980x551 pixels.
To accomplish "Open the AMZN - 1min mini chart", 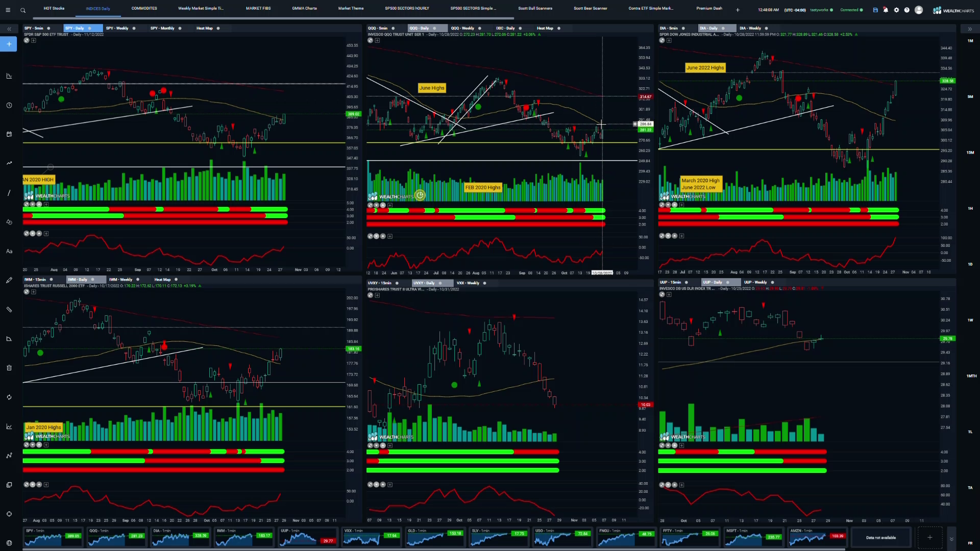I will coord(817,537).
